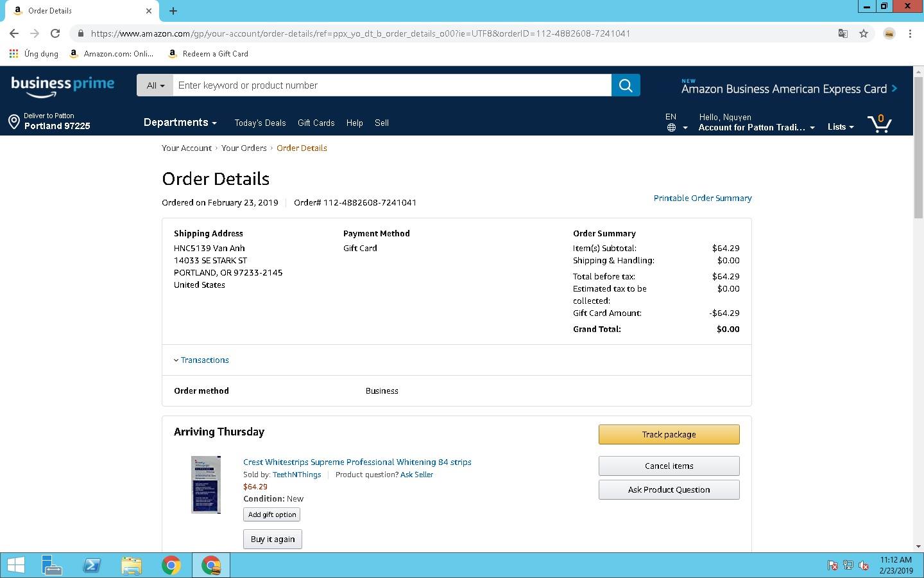The width and height of the screenshot is (924, 578).
Task: Open the Windows Start menu
Action: pos(15,565)
